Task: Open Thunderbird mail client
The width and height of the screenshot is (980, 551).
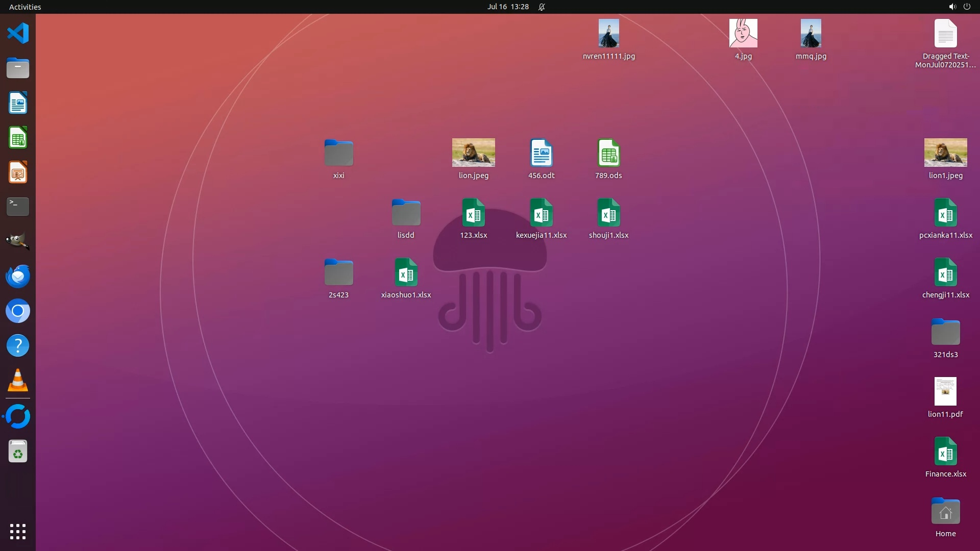Action: coord(18,276)
